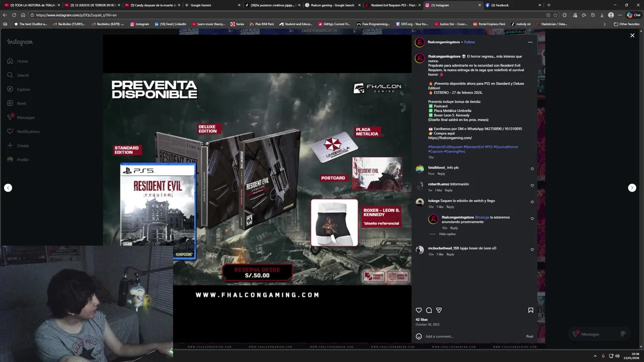Screen dimensions: 644x362
Task: Open emoji picker in comment box
Action: point(419,336)
